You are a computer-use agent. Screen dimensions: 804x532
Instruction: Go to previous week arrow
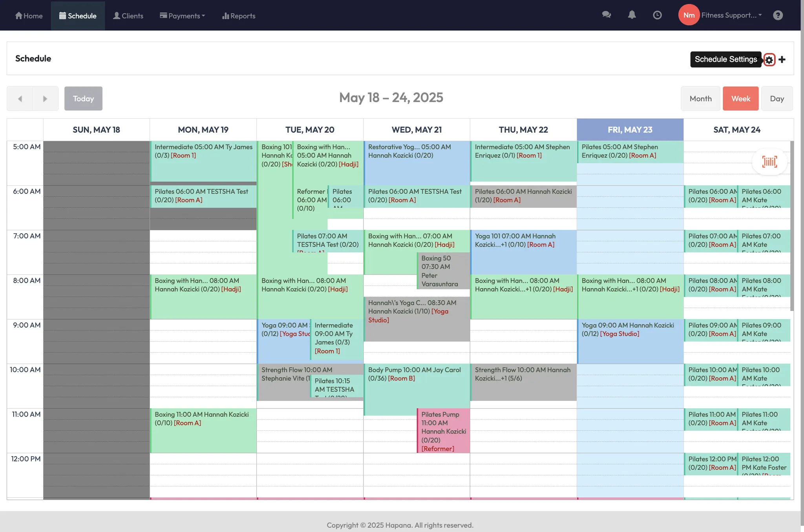click(20, 99)
